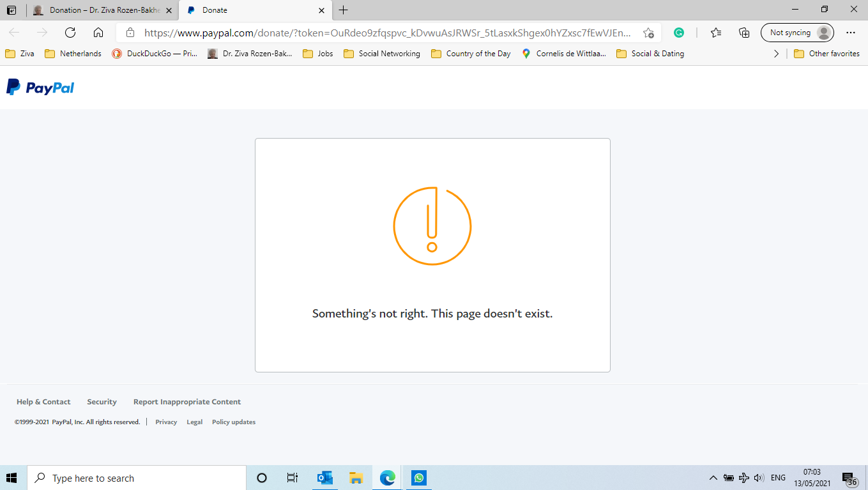Click the taskbar search box
This screenshot has height=490, width=868.
point(137,478)
